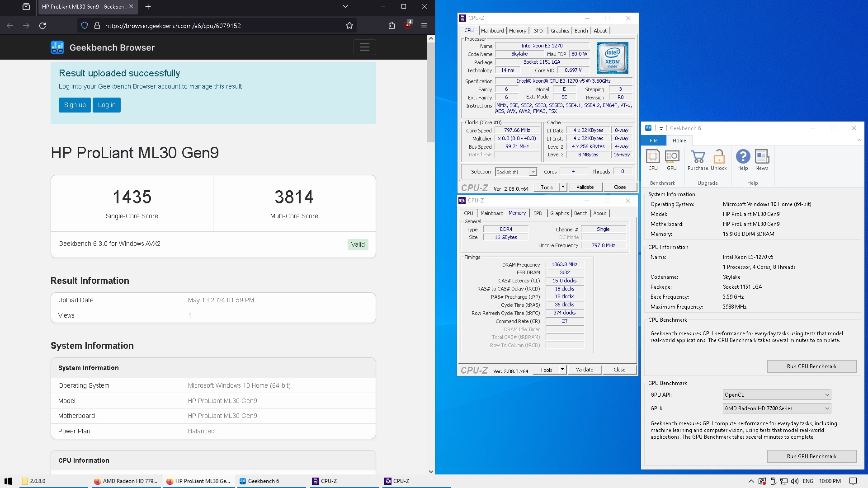
Task: Open the Windows notification center
Action: pos(853,481)
